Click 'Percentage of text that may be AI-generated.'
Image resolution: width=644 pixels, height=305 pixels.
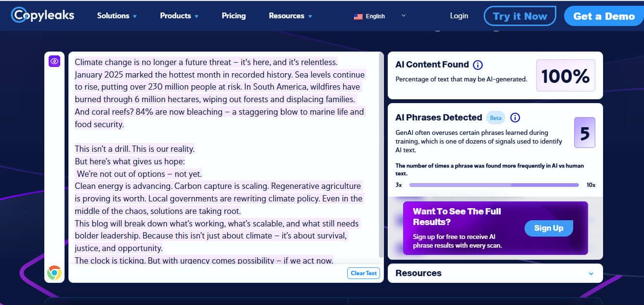[x=461, y=79]
